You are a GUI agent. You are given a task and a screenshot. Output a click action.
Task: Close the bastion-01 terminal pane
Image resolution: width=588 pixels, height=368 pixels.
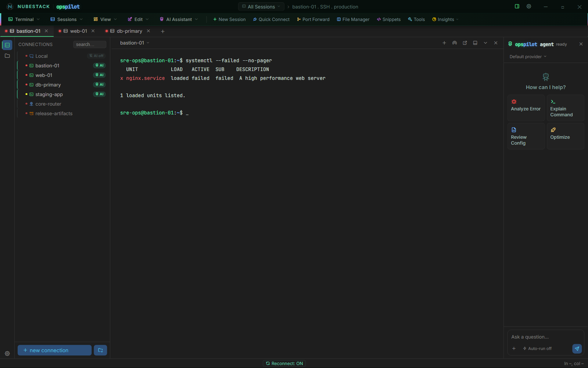pos(496,43)
